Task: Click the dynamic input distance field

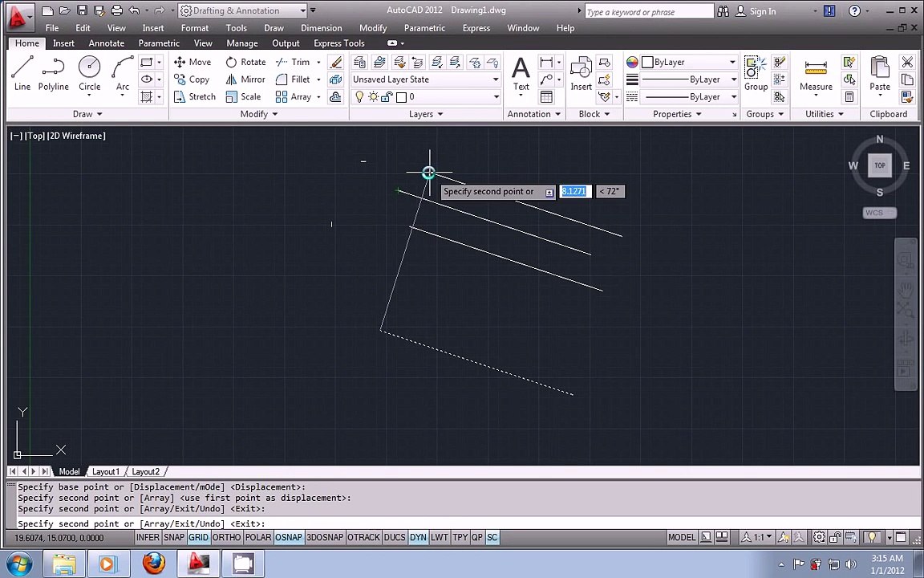Action: pos(574,191)
